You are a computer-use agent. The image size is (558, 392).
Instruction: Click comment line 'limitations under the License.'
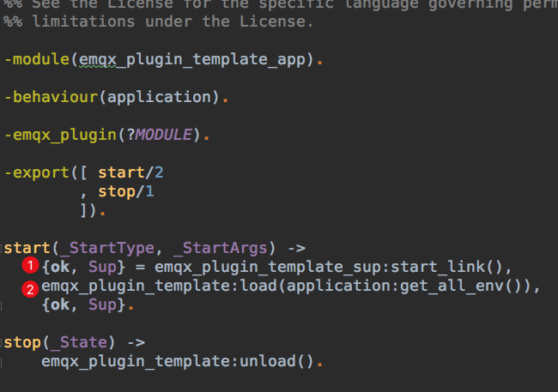[159, 21]
